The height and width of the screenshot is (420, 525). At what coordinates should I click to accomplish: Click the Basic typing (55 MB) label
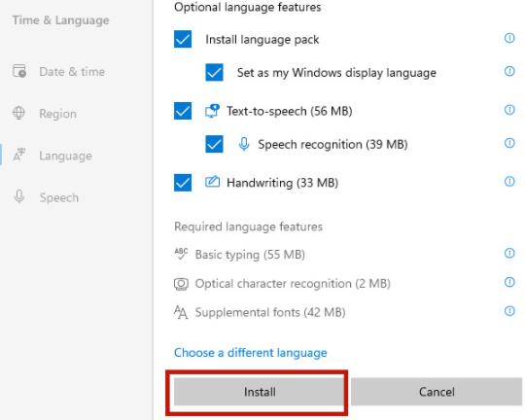click(250, 255)
